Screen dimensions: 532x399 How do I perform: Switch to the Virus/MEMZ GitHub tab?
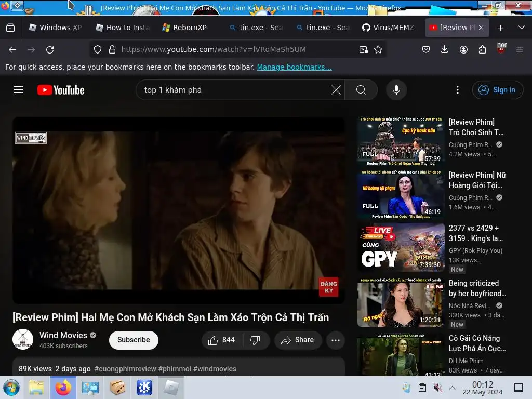click(x=390, y=28)
